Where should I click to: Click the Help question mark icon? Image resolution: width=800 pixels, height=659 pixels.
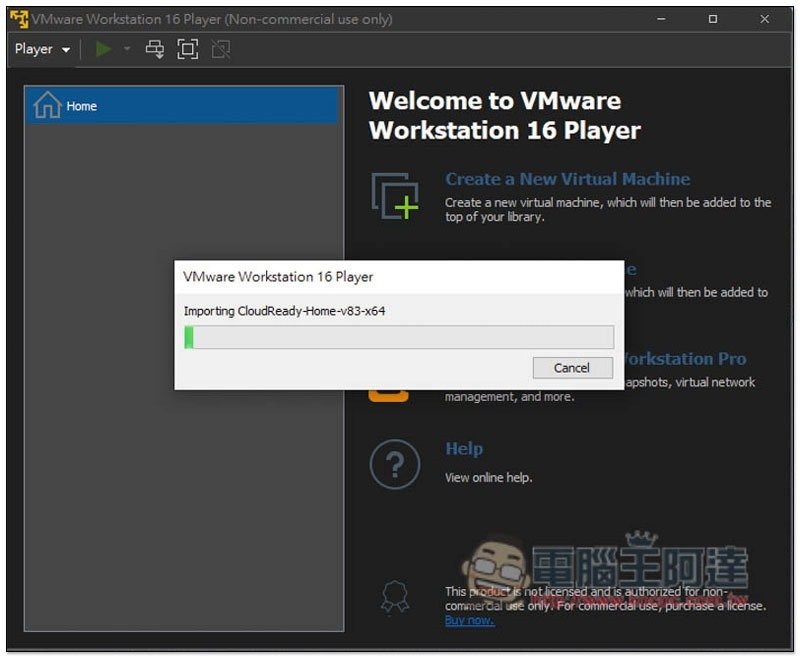pyautogui.click(x=394, y=464)
